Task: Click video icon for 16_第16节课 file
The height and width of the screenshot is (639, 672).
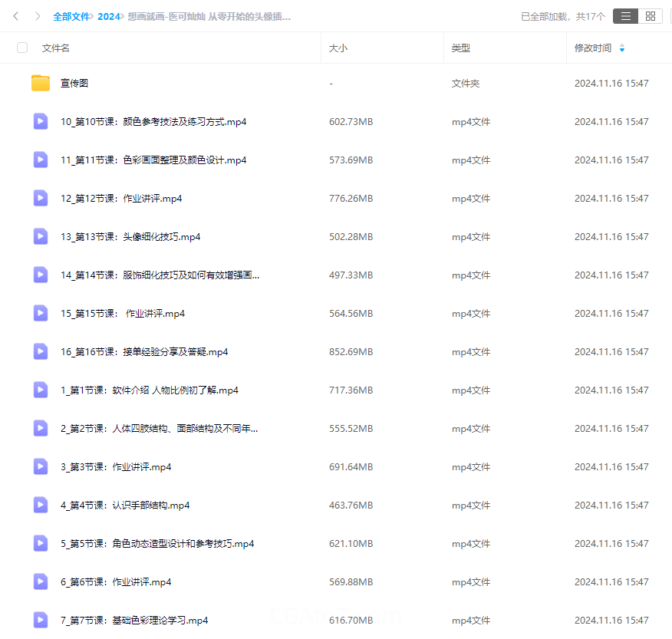Action: coord(41,351)
